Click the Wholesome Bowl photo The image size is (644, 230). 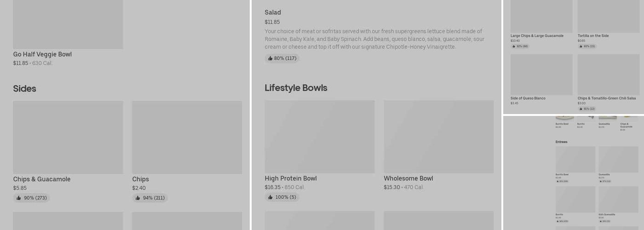(439, 137)
